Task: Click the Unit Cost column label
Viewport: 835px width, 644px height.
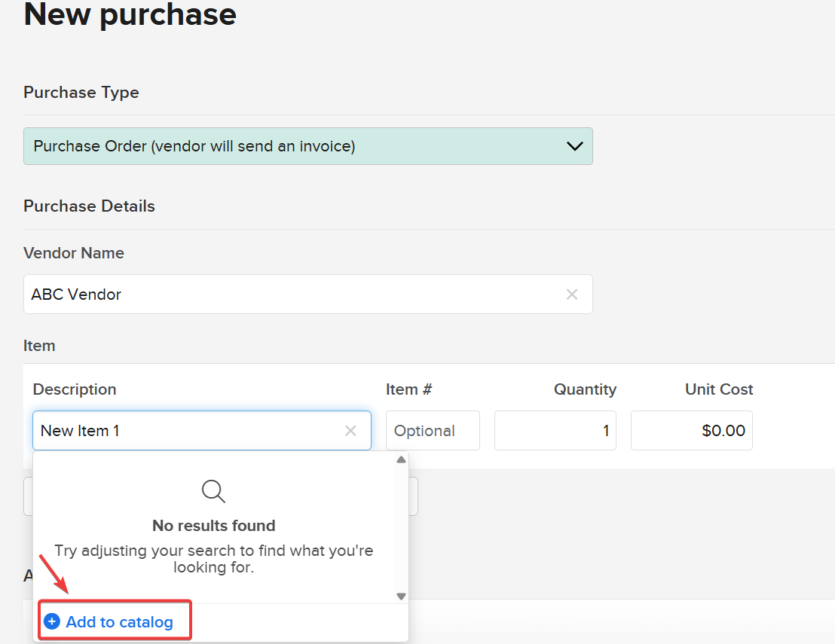Action: coord(718,389)
